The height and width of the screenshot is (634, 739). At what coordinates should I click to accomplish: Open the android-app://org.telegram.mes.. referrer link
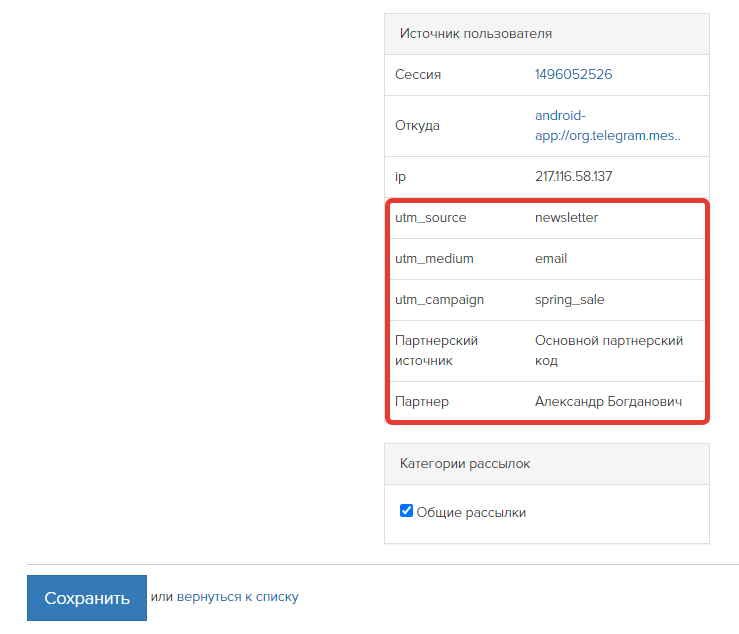[x=608, y=125]
